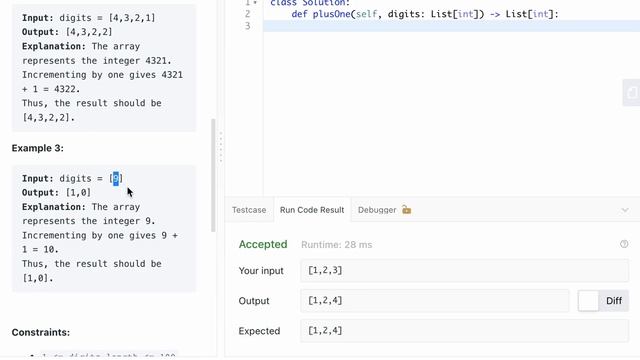Image resolution: width=640 pixels, height=360 pixels.
Task: Open the Debugger tab
Action: [377, 210]
